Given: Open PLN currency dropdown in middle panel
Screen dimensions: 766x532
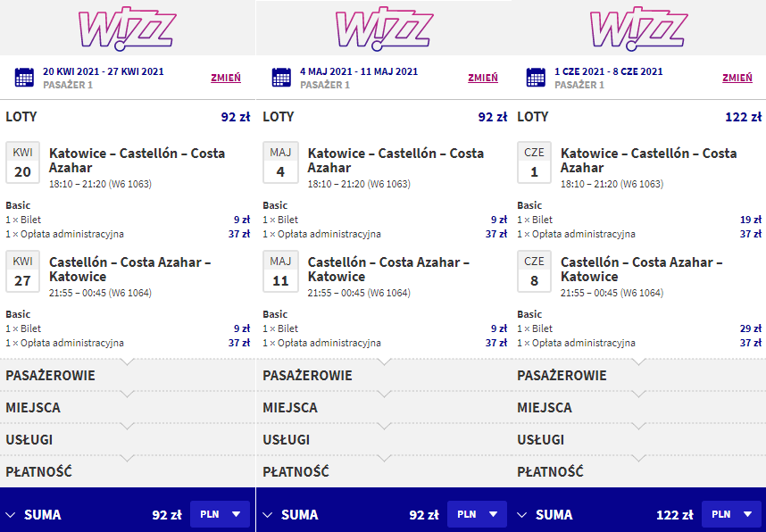Looking at the screenshot, I should point(477,514).
